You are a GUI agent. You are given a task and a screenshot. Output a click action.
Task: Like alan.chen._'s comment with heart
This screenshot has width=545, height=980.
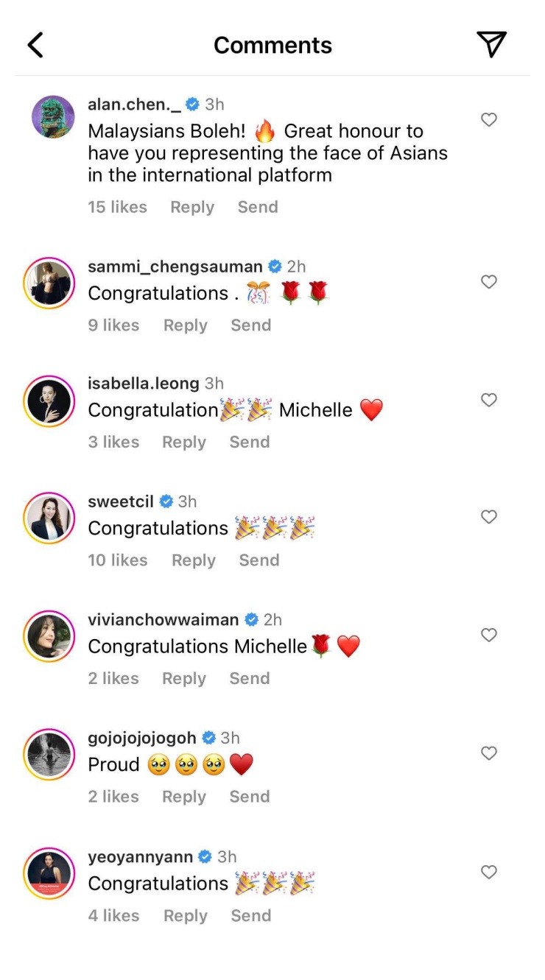click(x=489, y=119)
